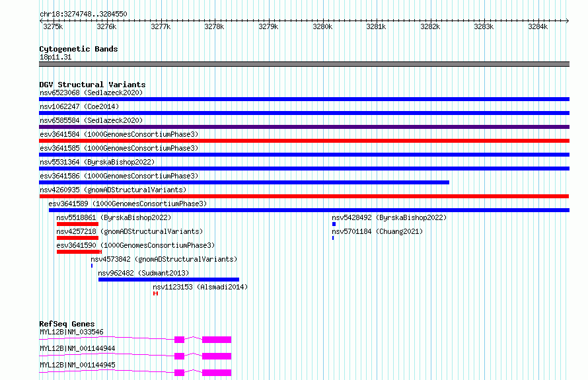Select the small red mark under nsv1123153
The image size is (588, 380).
(x=156, y=293)
